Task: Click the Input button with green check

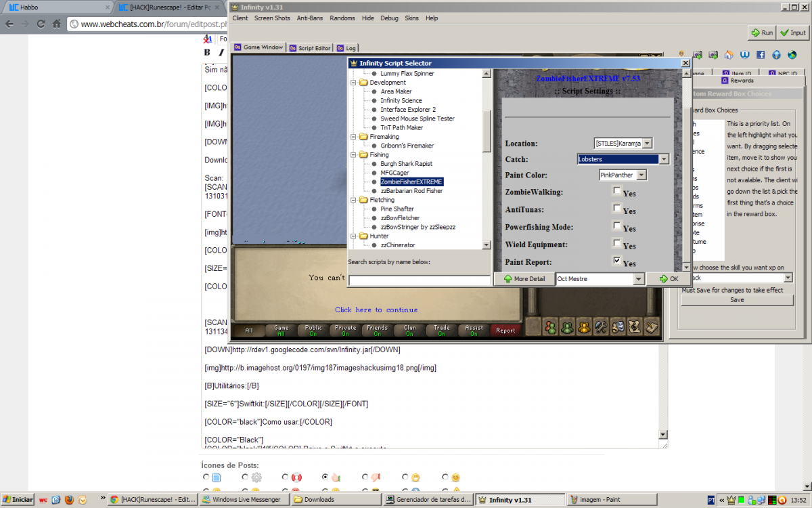Action: (x=793, y=33)
